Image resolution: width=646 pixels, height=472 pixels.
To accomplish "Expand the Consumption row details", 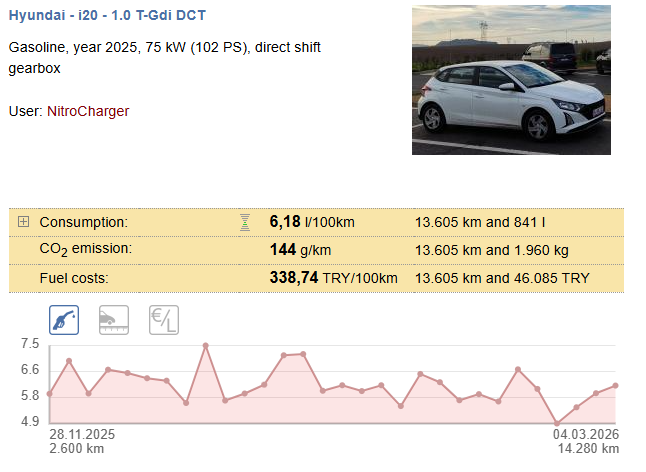I will point(24,222).
